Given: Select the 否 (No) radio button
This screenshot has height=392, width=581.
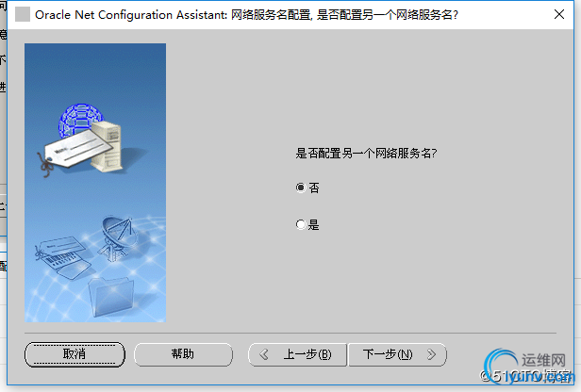Looking at the screenshot, I should coord(301,188).
